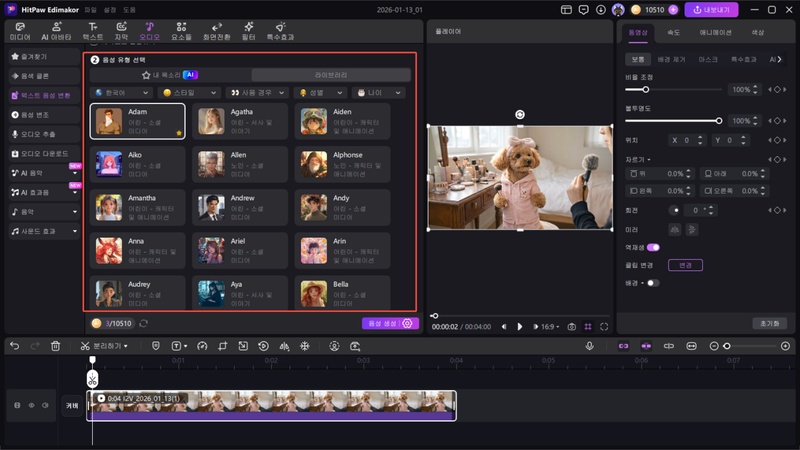Click the 변경 change clip button

(685, 265)
